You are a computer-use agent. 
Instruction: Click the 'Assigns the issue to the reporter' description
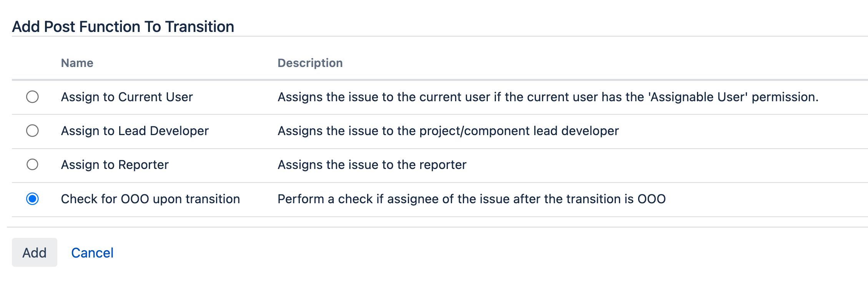[372, 165]
